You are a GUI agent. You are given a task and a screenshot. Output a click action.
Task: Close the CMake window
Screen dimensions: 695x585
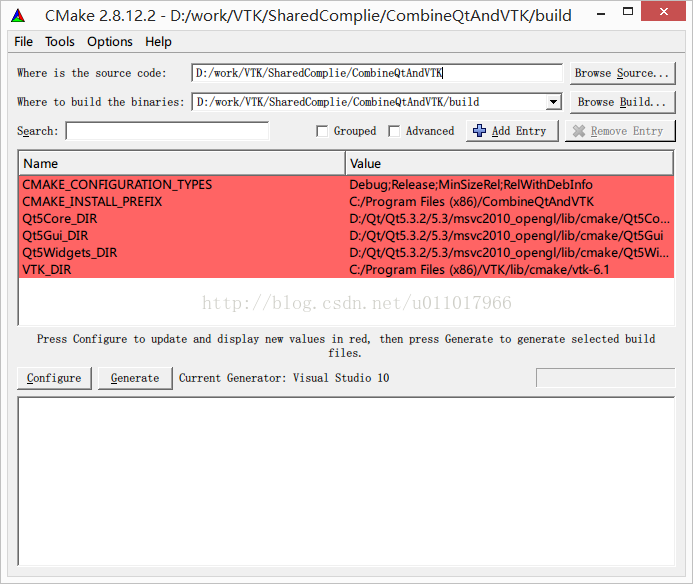click(x=663, y=12)
